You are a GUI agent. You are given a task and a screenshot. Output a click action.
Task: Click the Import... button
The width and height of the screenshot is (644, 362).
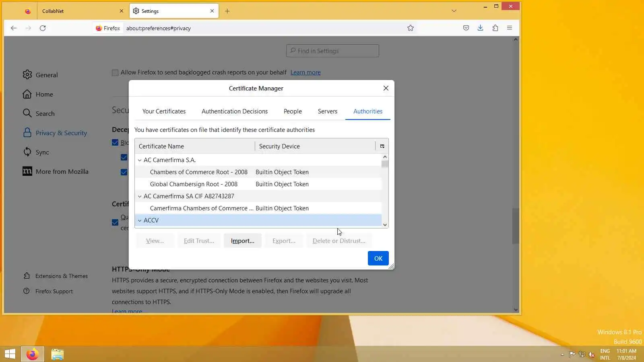pos(243,241)
